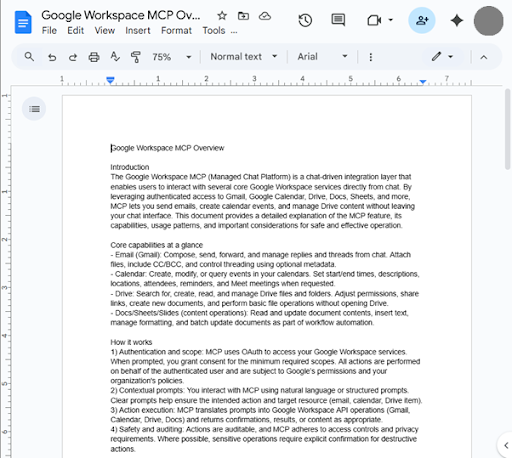512x458 pixels.
Task: Run spelling and grammar check
Action: click(x=115, y=57)
